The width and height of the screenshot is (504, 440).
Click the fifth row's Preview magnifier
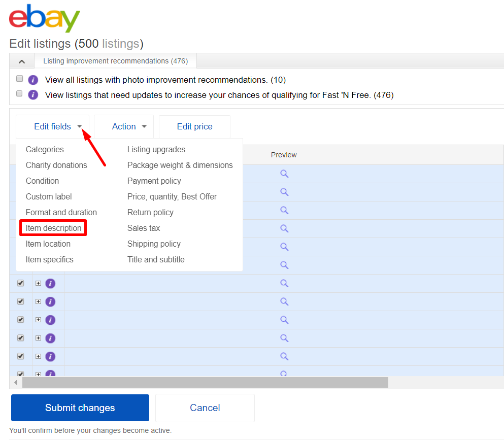(x=284, y=247)
